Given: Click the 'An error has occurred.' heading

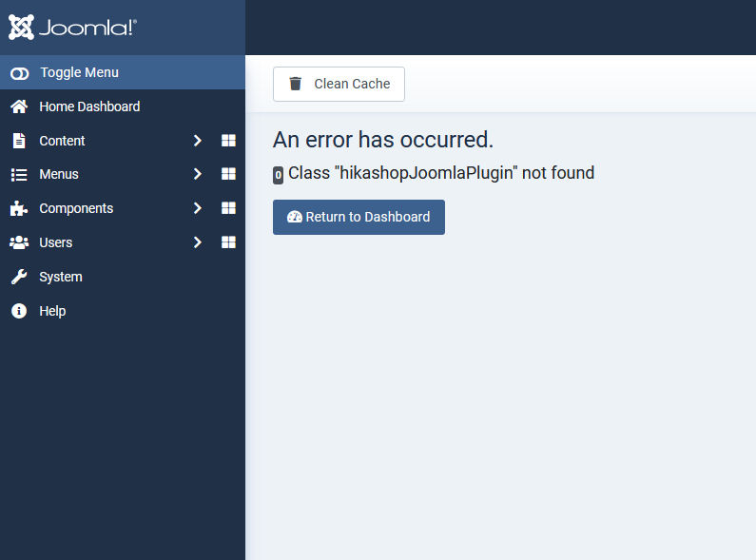Looking at the screenshot, I should (383, 140).
